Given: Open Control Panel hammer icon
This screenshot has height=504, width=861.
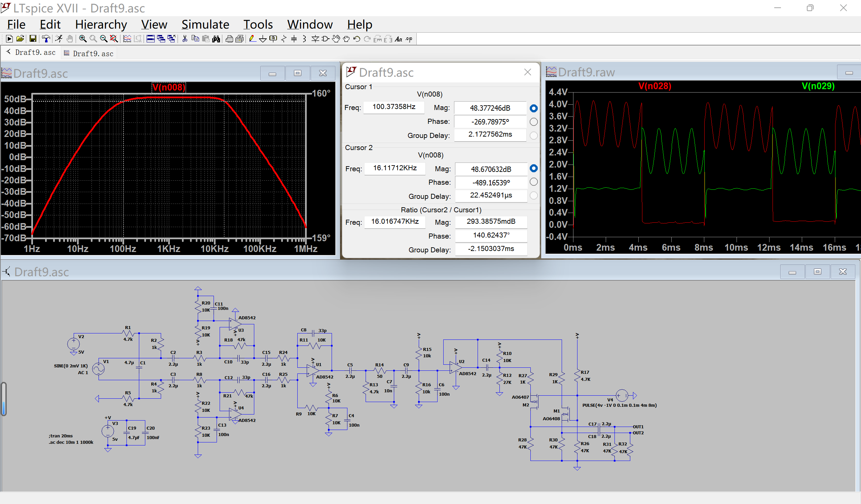Looking at the screenshot, I should [46, 39].
